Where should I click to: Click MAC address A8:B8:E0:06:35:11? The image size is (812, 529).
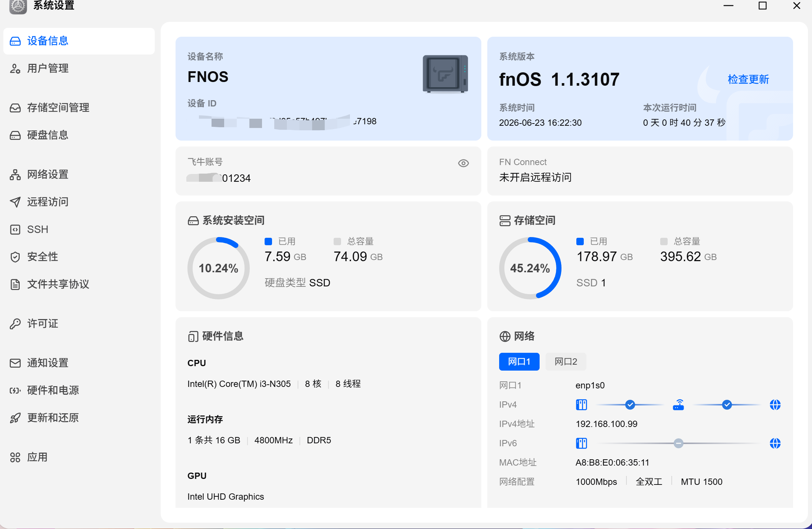click(x=612, y=463)
